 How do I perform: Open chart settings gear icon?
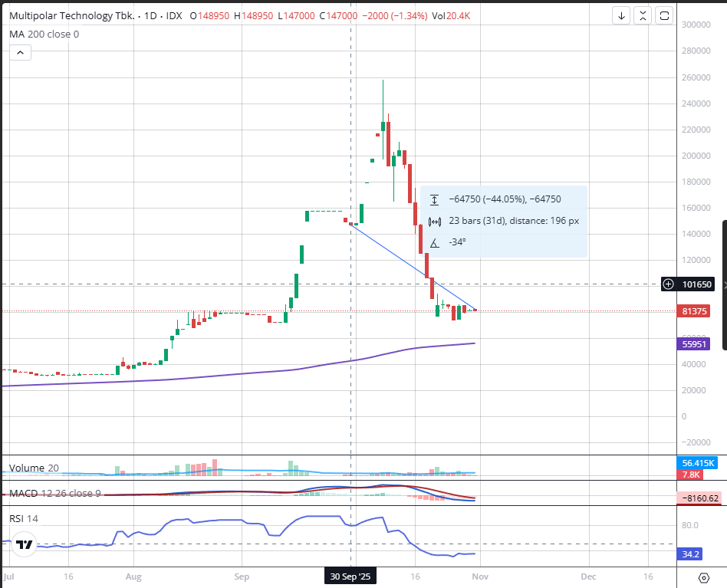tap(703, 578)
